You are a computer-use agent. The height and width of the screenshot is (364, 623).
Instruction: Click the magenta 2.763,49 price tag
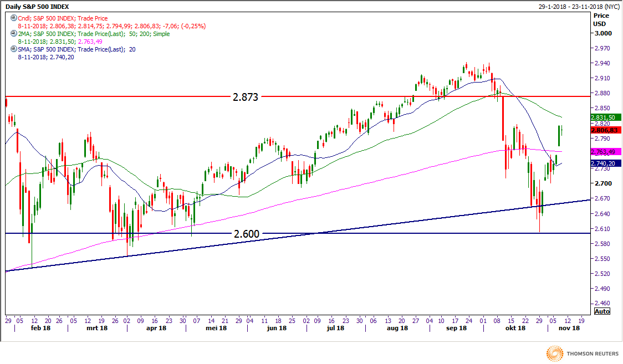click(605, 152)
